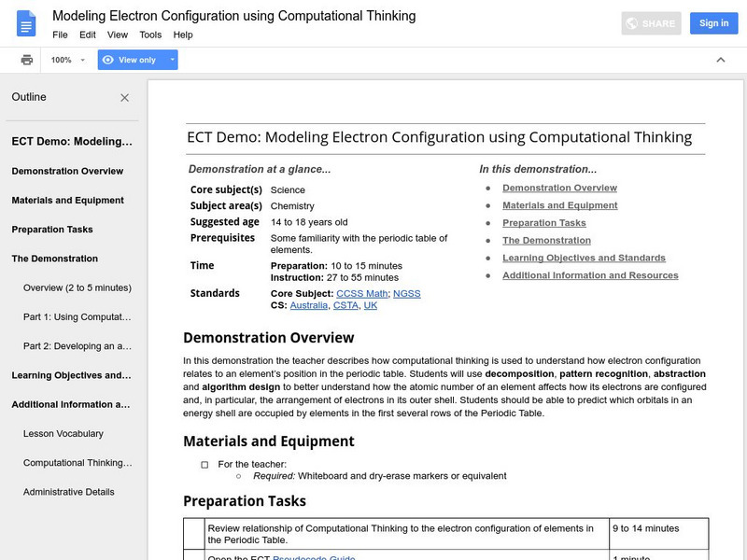Follow the Materials and Equipment document link
Viewport: 747px width, 560px height.
pos(559,205)
